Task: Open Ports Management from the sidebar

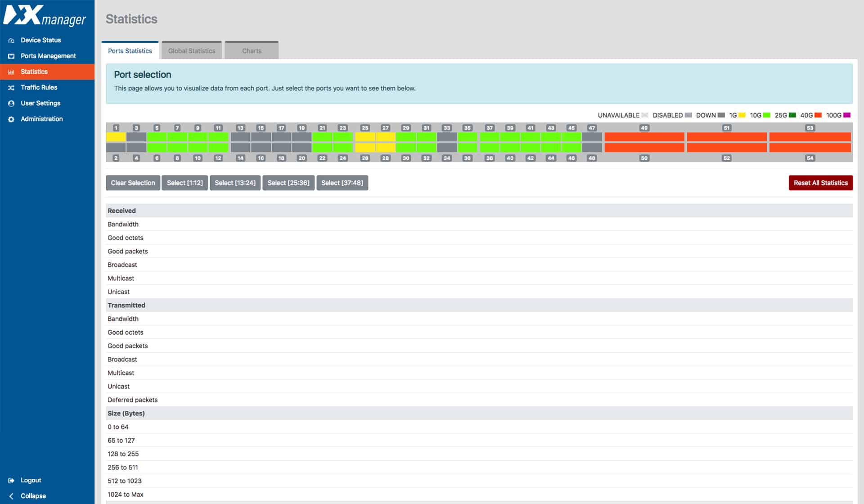Action: [x=48, y=56]
